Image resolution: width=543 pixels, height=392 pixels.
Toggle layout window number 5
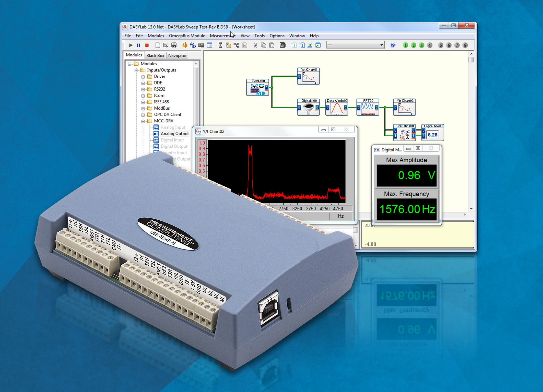(x=441, y=45)
